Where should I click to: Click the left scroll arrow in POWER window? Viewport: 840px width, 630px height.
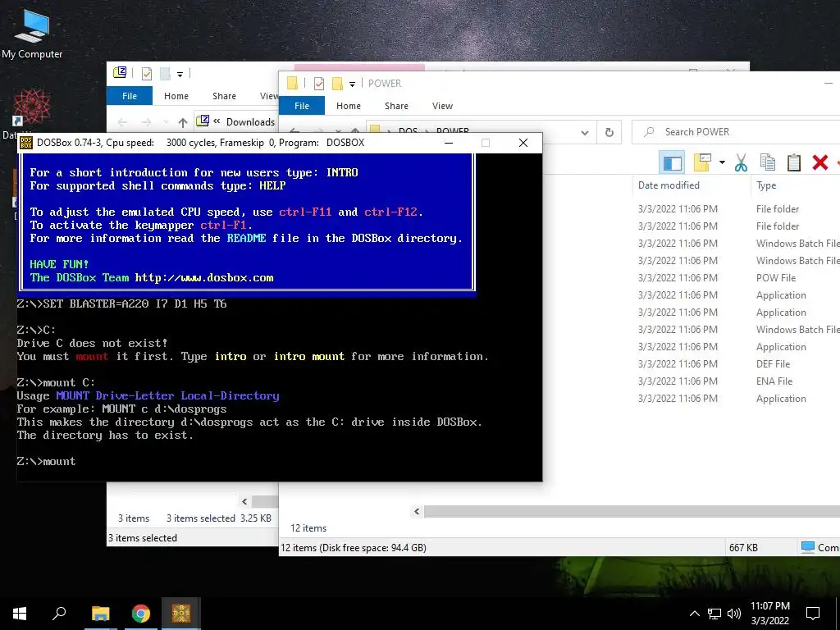pyautogui.click(x=417, y=512)
